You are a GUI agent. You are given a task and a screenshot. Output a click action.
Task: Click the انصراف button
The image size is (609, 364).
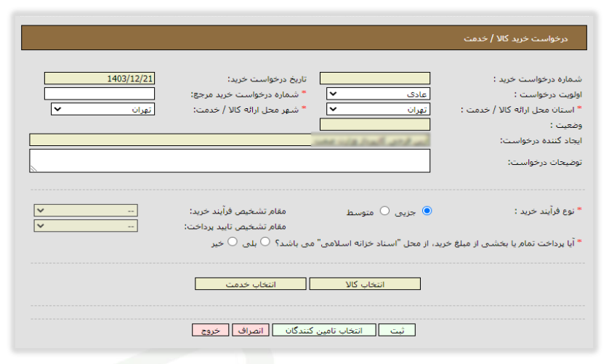[x=251, y=330]
